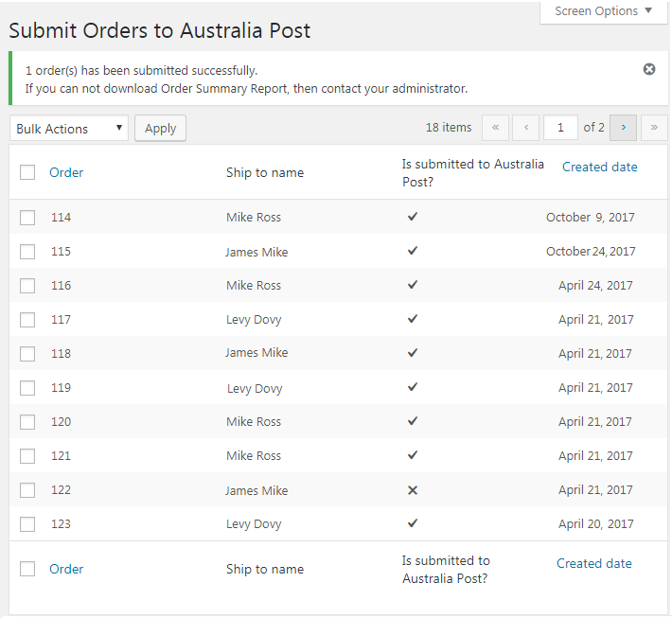The image size is (672, 618).
Task: Click the Ship to name header
Action: tap(265, 172)
